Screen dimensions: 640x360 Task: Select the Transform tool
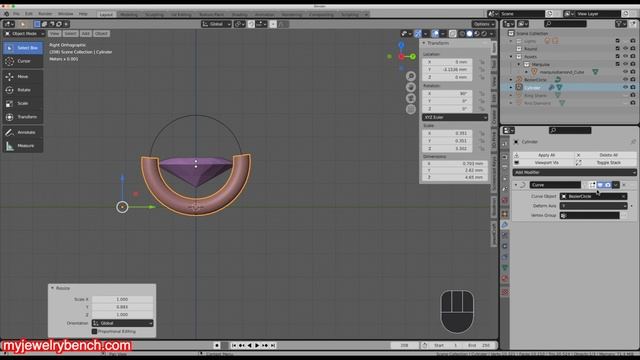tap(23, 117)
